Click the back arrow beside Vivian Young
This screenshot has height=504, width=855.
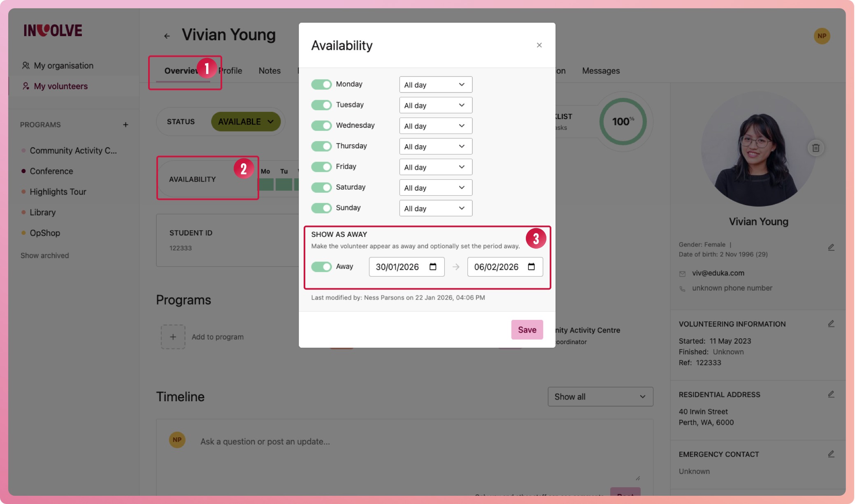[x=167, y=36]
